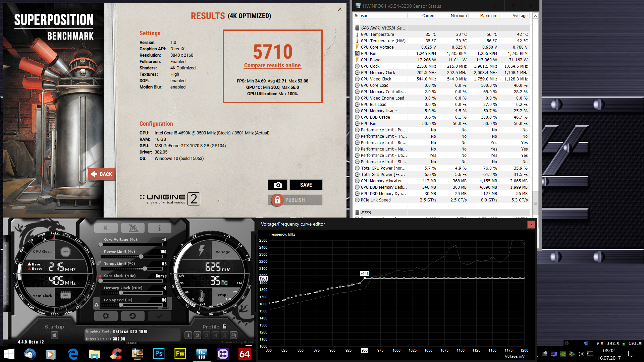The image size is (644, 362).
Task: Show hidden system tray icons chevron
Action: pyautogui.click(x=538, y=354)
